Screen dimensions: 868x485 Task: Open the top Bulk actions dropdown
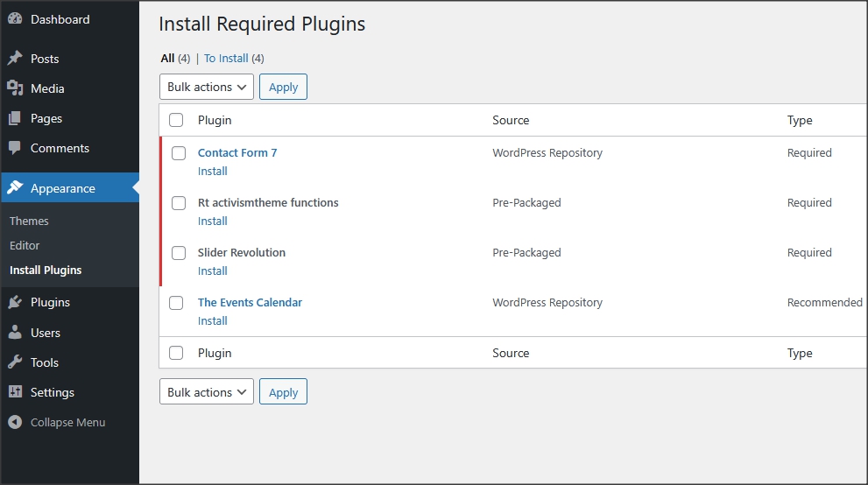click(207, 87)
